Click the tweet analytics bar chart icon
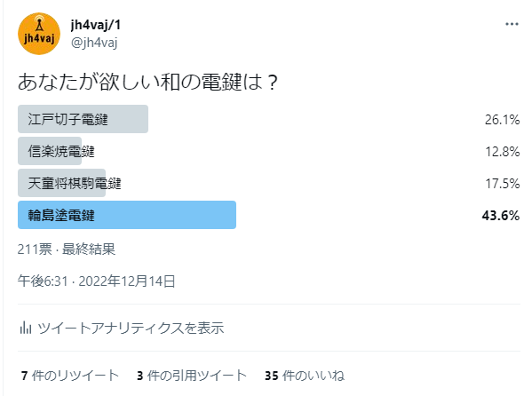 pos(26,328)
